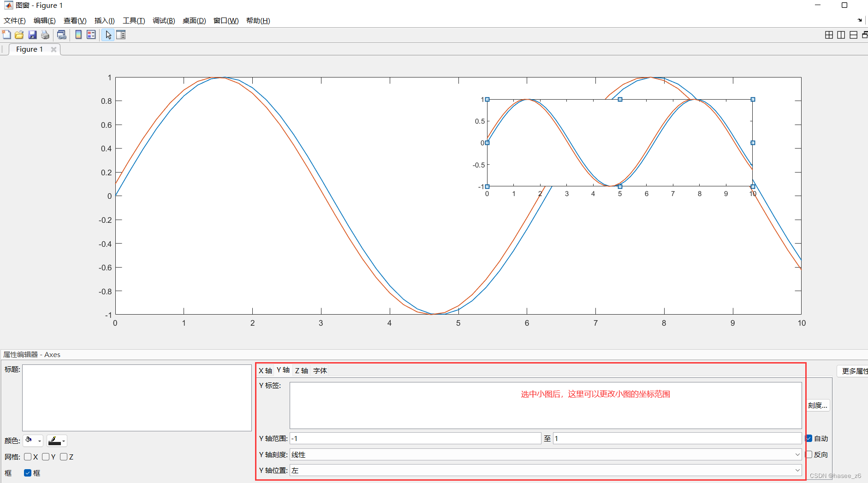Click the inset axes top-left resize handle
The image size is (868, 483).
[x=487, y=99]
